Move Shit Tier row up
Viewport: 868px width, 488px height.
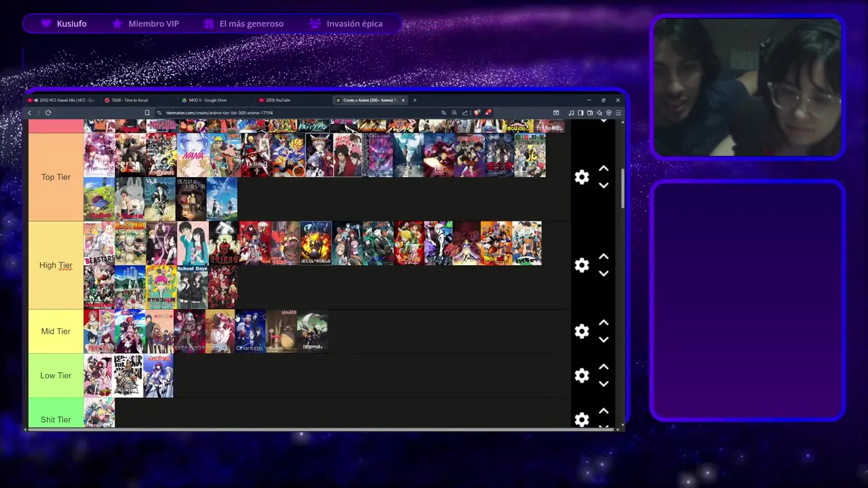pyautogui.click(x=604, y=411)
